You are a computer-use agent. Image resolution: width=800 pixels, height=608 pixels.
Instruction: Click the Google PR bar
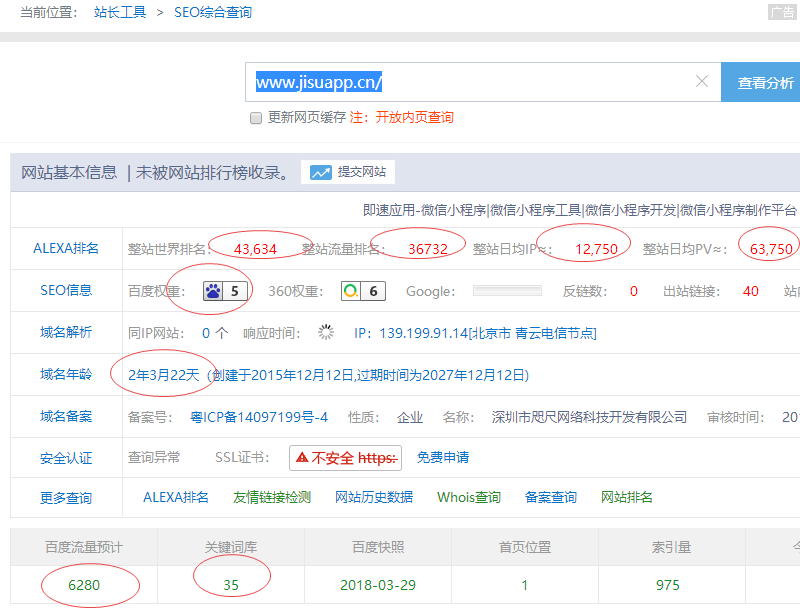[507, 291]
